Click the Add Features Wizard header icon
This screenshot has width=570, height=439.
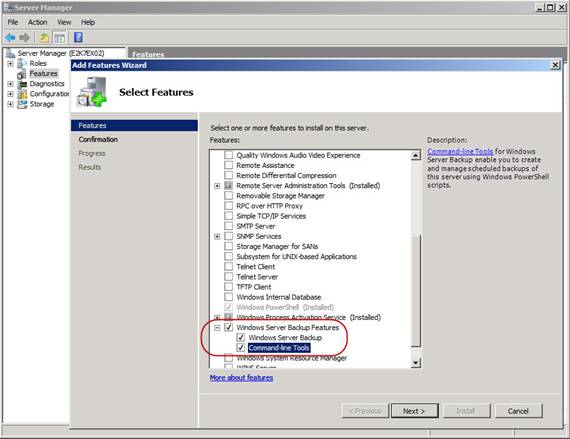click(x=92, y=92)
